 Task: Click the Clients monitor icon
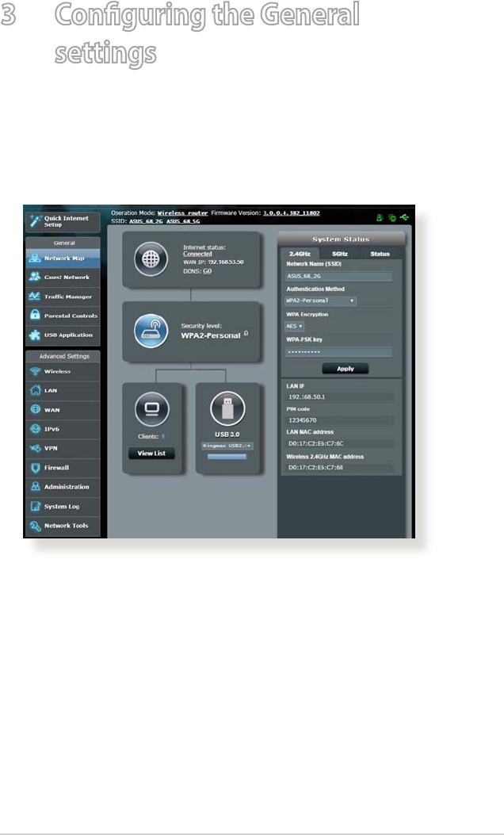152,409
